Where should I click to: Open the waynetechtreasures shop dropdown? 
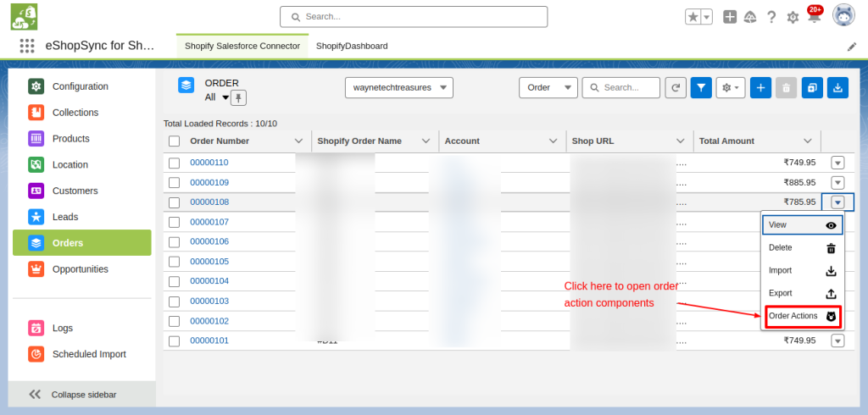(399, 87)
